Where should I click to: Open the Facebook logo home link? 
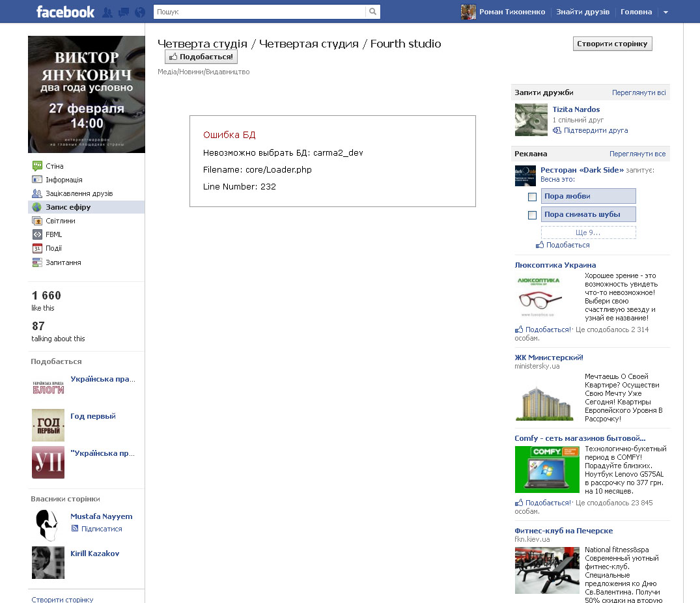coord(65,12)
